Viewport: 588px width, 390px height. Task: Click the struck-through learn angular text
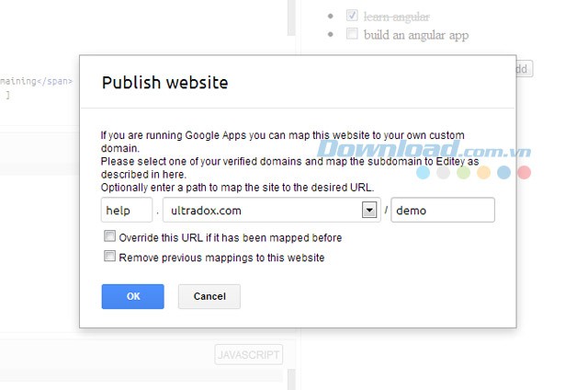click(x=396, y=16)
